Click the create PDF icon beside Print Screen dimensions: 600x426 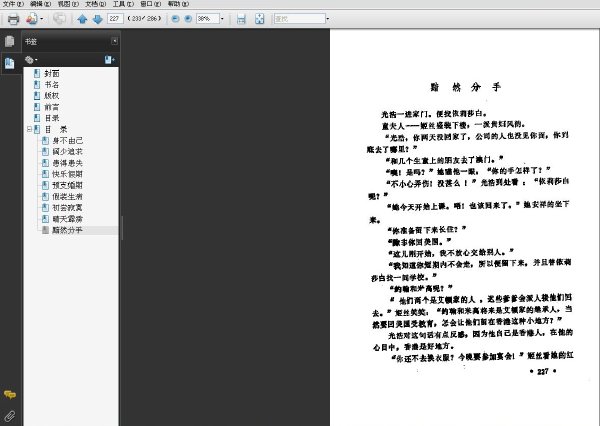32,19
